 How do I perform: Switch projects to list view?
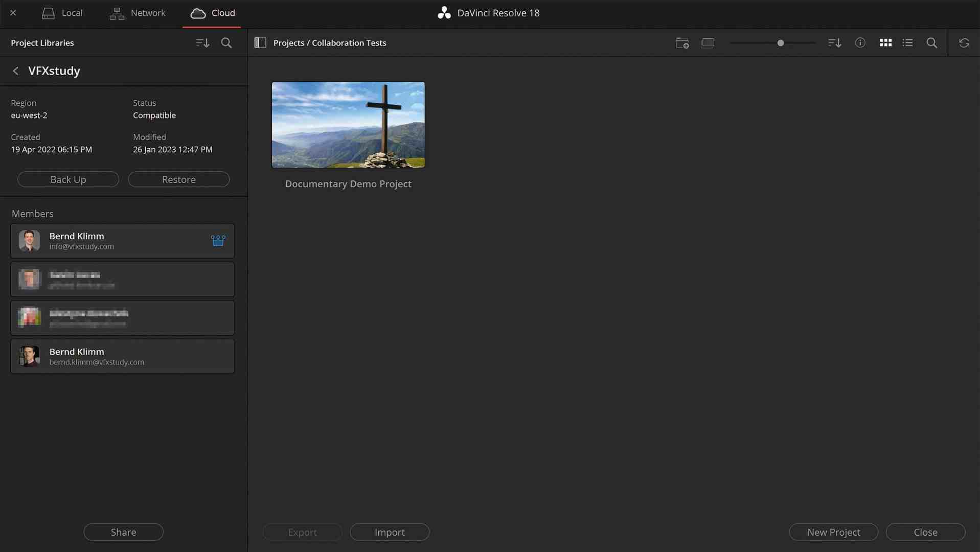click(908, 43)
